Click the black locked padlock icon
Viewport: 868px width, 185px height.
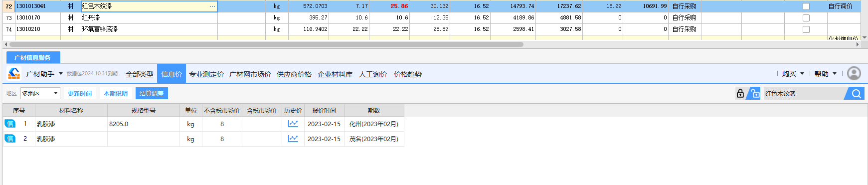[740, 93]
